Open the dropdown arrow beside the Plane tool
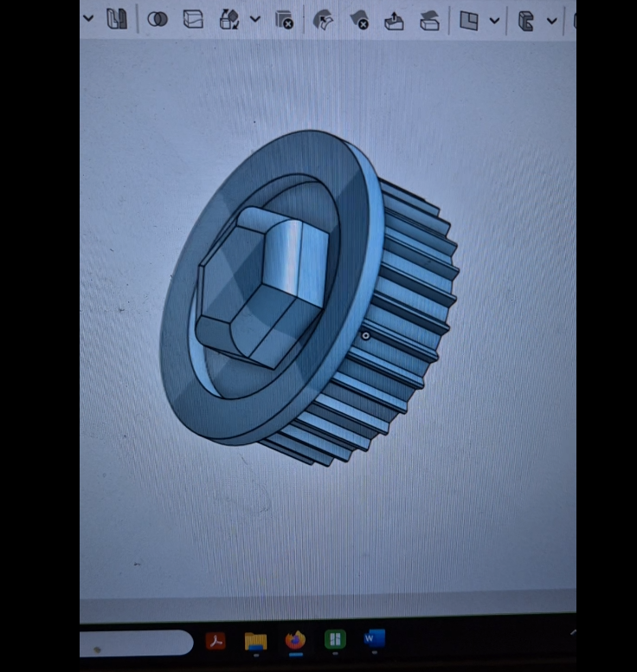This screenshot has height=672, width=637. (494, 20)
